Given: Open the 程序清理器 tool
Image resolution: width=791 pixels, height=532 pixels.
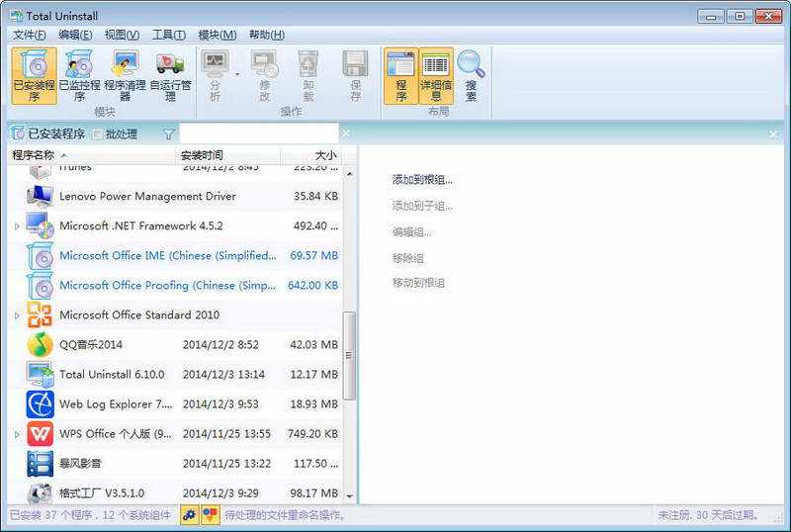Looking at the screenshot, I should (x=125, y=76).
